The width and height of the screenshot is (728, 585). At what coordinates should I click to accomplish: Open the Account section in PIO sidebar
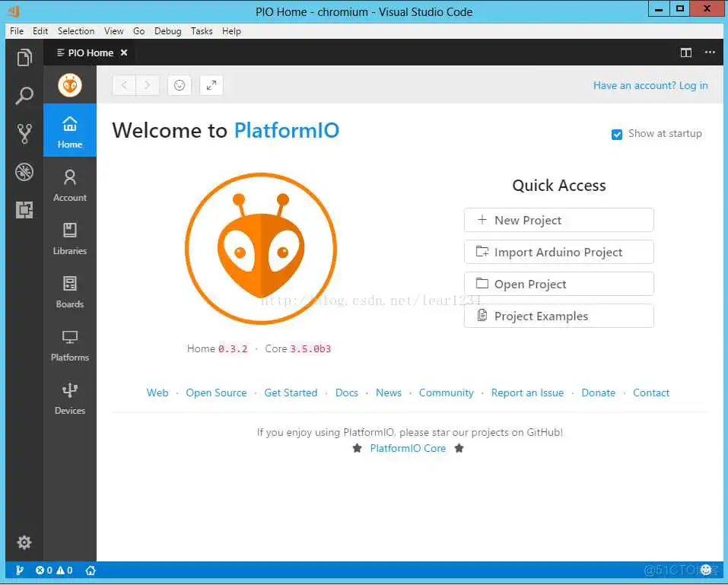tap(70, 186)
